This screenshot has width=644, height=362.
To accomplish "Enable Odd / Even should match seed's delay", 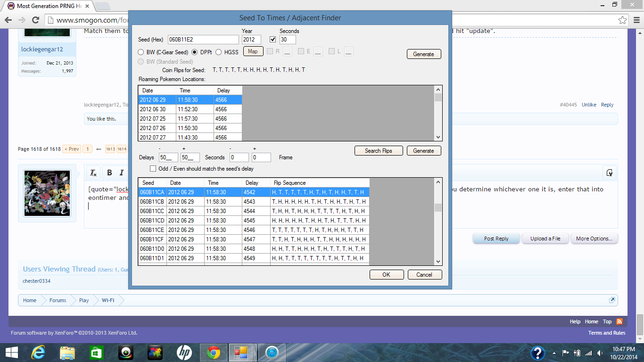I will point(153,169).
